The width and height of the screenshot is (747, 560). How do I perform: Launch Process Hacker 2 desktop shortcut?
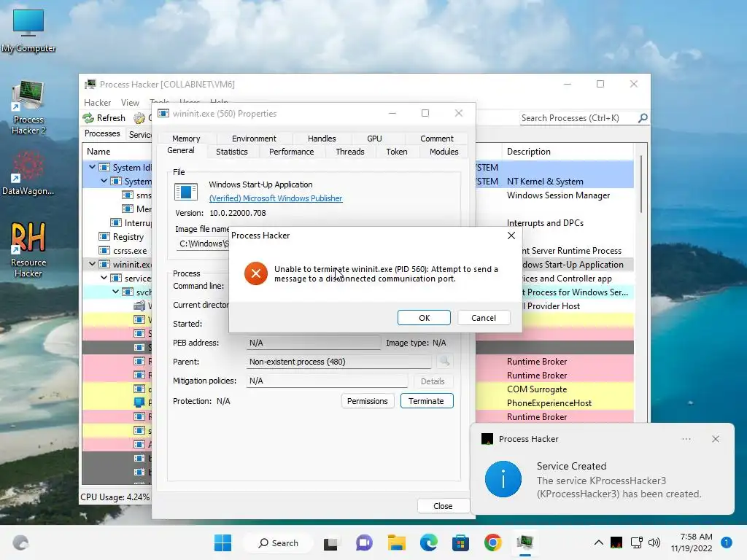[28, 108]
